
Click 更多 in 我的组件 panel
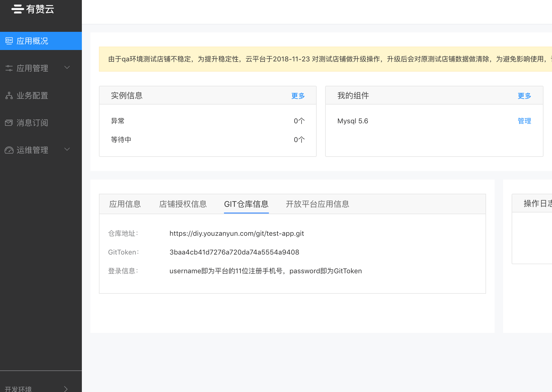[524, 96]
